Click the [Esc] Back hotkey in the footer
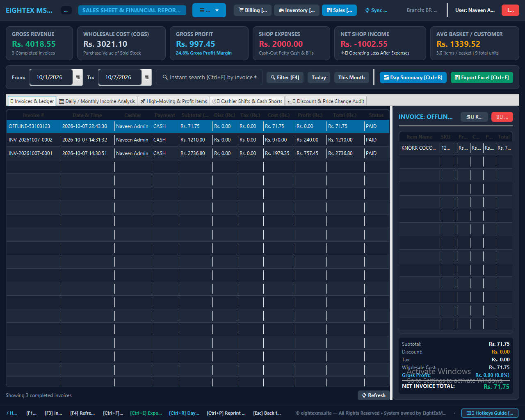Viewport: 525px width, 420px height. pos(267,413)
